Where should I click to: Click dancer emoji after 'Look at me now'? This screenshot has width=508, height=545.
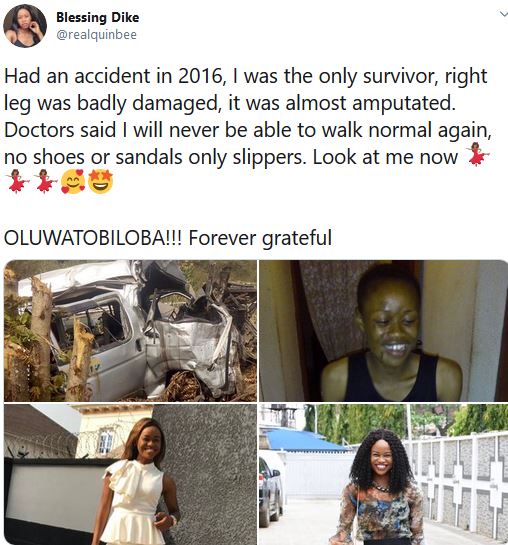coord(478,154)
